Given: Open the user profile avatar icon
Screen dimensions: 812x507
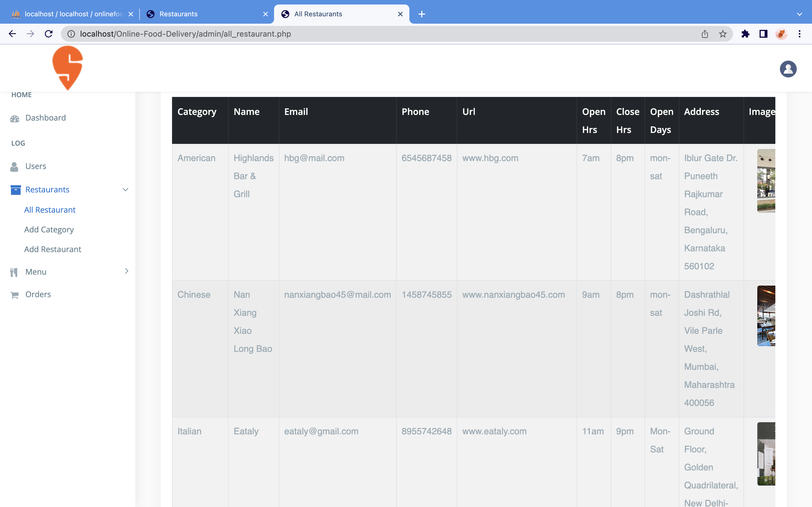Looking at the screenshot, I should coord(787,69).
